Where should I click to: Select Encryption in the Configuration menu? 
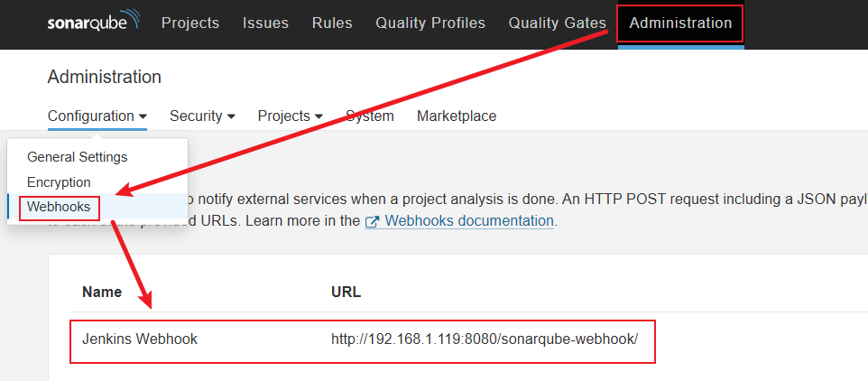click(59, 182)
